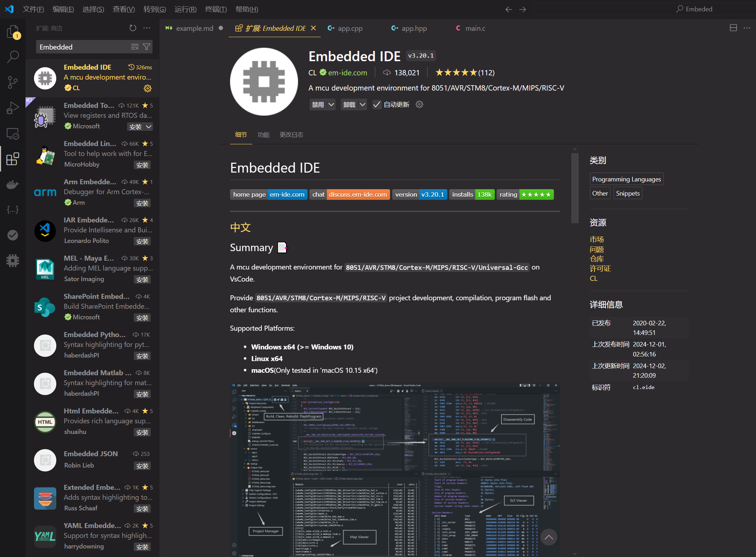Expand the disable button dropdown arrow
This screenshot has height=557, width=756.
pos(331,104)
